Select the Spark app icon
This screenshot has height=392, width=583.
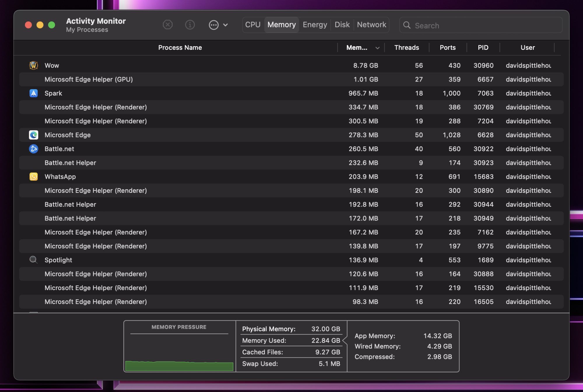(x=34, y=93)
